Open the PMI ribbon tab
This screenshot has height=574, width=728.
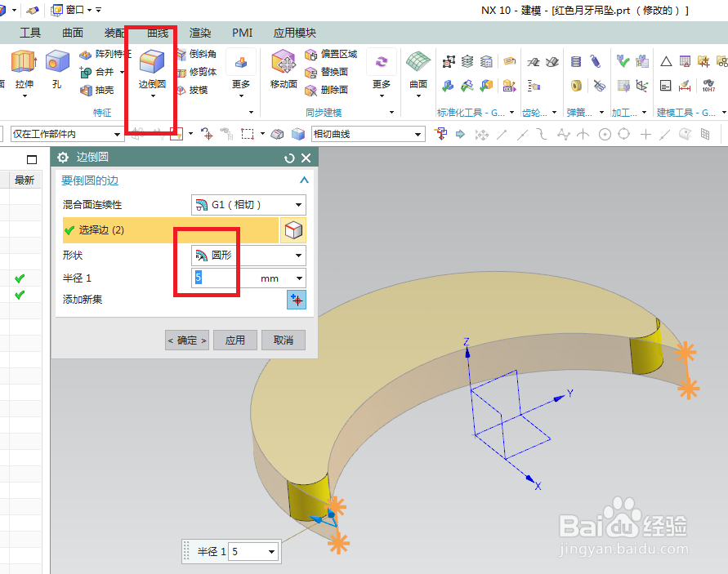[x=242, y=33]
